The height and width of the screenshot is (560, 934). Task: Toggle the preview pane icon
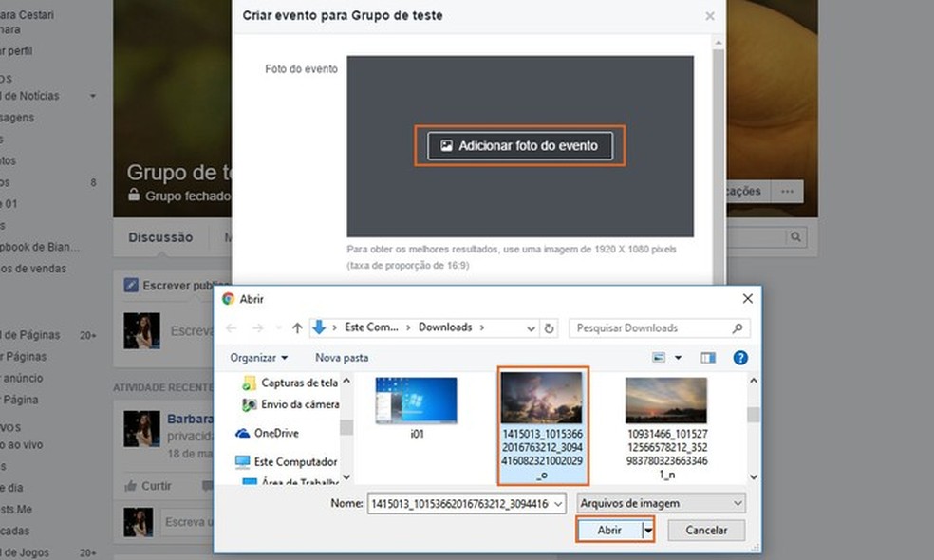[708, 358]
